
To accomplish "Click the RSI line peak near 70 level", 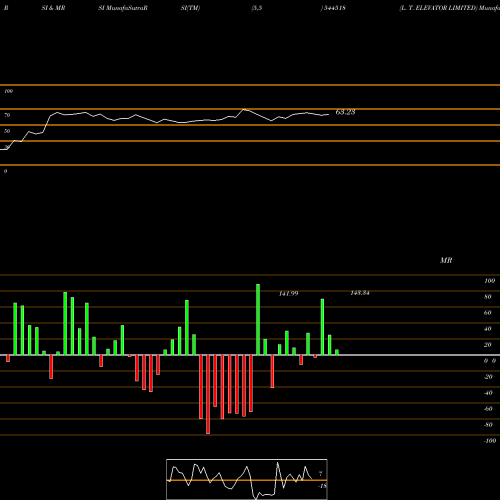I will point(244,109).
